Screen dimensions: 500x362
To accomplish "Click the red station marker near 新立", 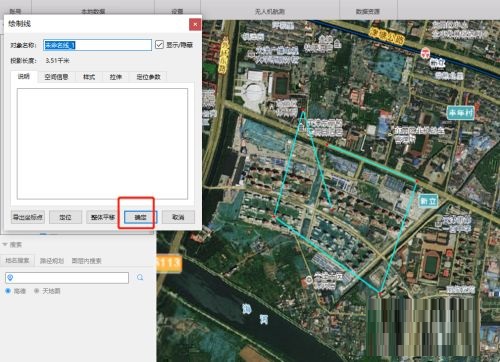I will pyautogui.click(x=425, y=53).
